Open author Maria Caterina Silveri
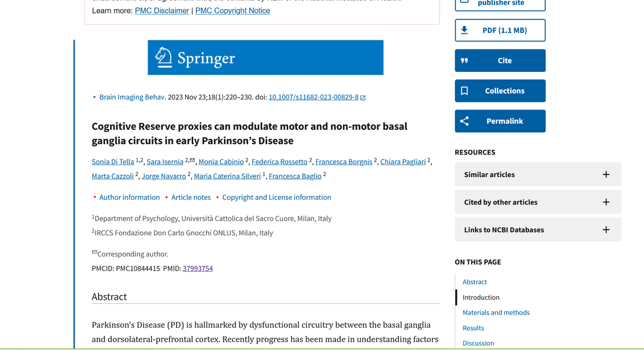This screenshot has width=644, height=350. (228, 176)
